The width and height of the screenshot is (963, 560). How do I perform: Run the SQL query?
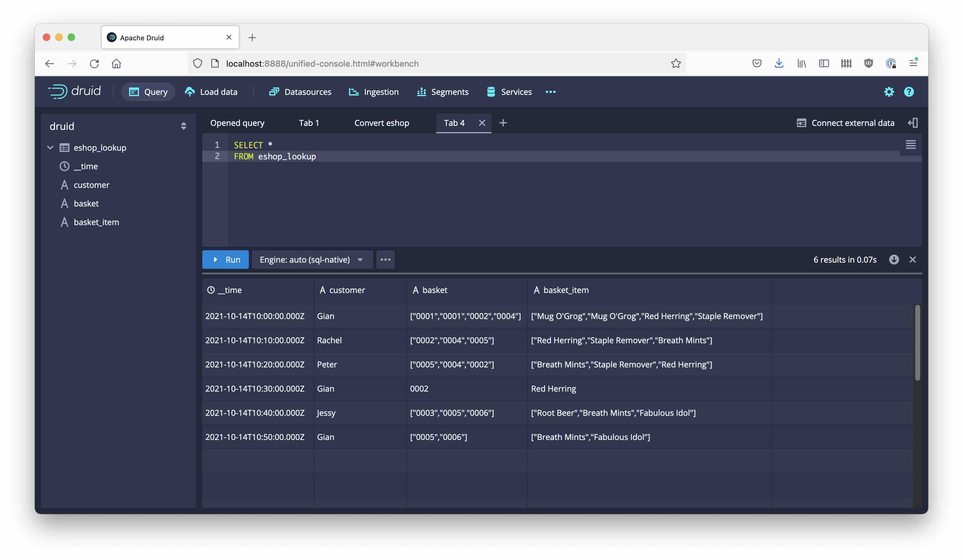(226, 259)
